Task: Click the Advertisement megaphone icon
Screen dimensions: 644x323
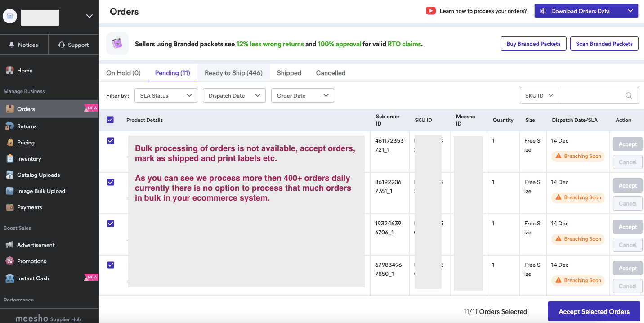Action: [9, 245]
